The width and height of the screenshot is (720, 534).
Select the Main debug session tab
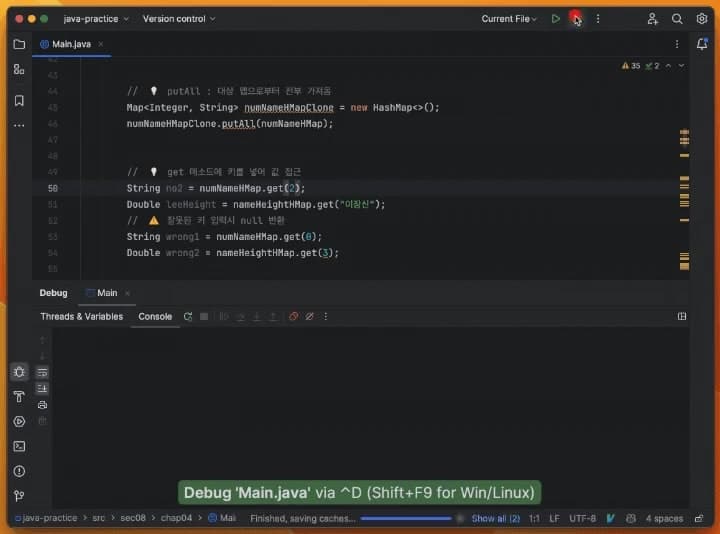point(107,293)
